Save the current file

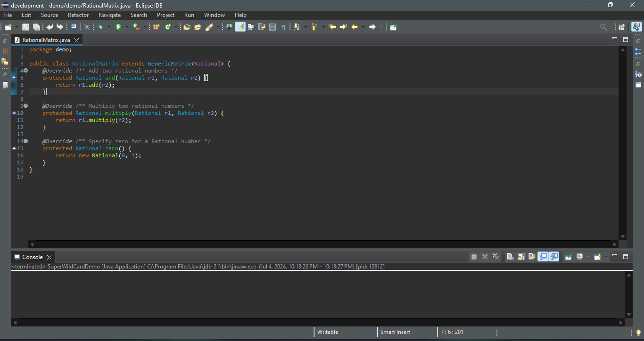(x=25, y=27)
